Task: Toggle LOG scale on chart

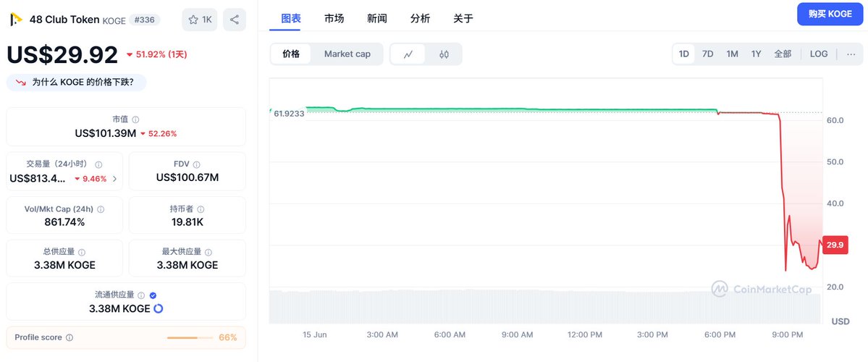Action: click(x=819, y=54)
